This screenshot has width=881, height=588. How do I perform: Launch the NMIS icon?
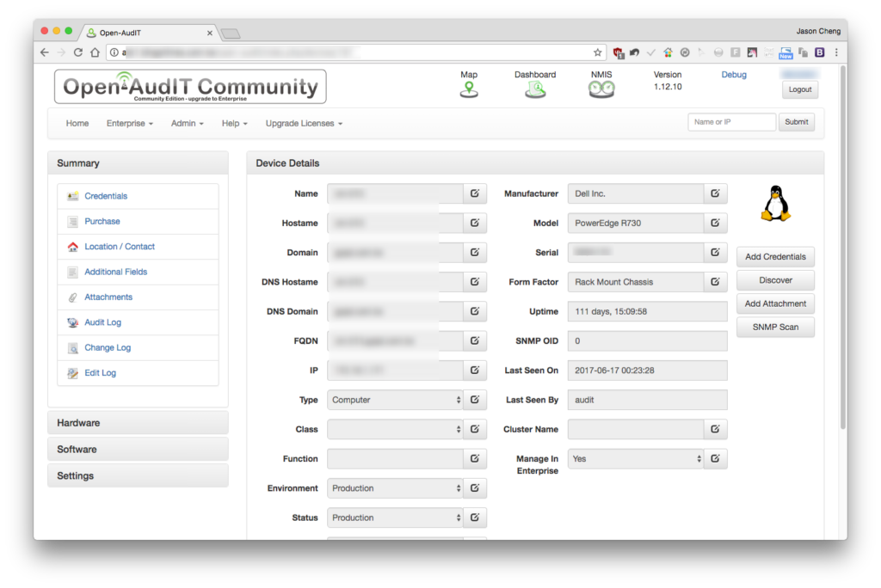601,89
